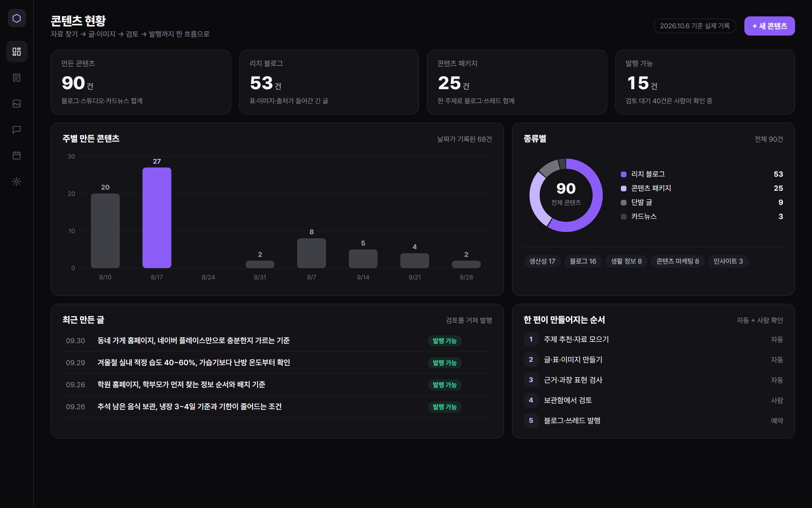The height and width of the screenshot is (508, 812).
Task: Click the purple 리치 블로그 legend swatch
Action: tap(624, 174)
